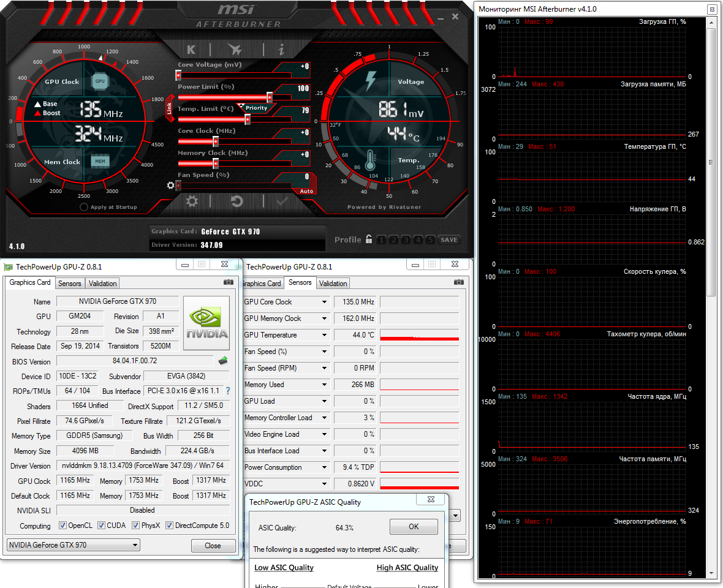Select profile slot 2

393,239
